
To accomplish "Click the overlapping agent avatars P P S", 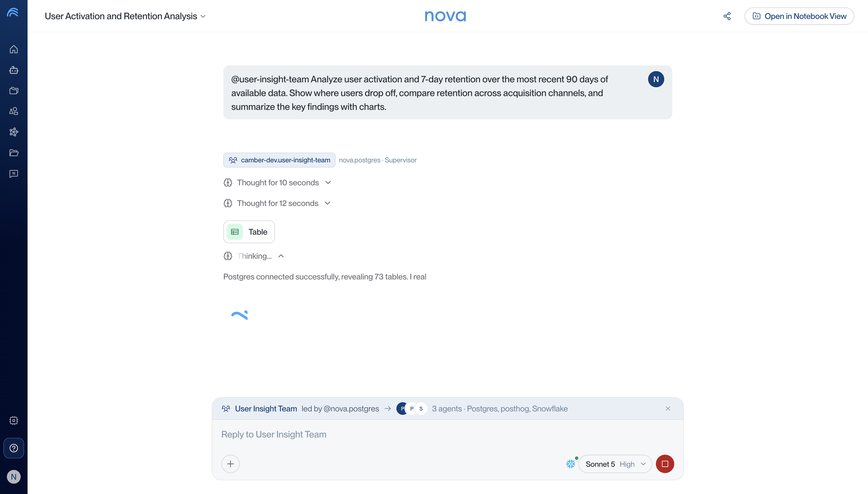I will 411,409.
